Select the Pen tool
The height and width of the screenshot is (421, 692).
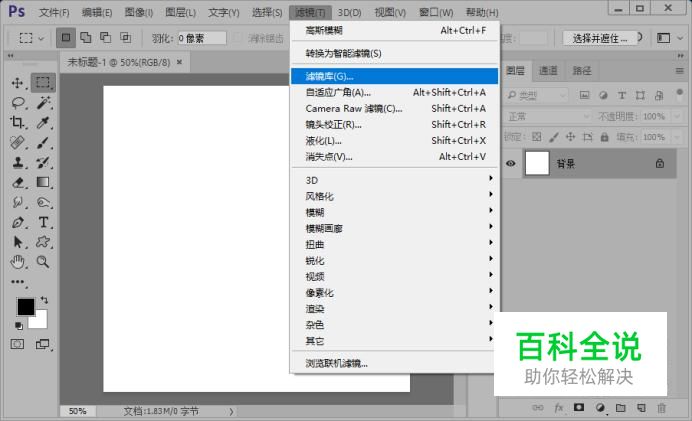click(x=18, y=222)
